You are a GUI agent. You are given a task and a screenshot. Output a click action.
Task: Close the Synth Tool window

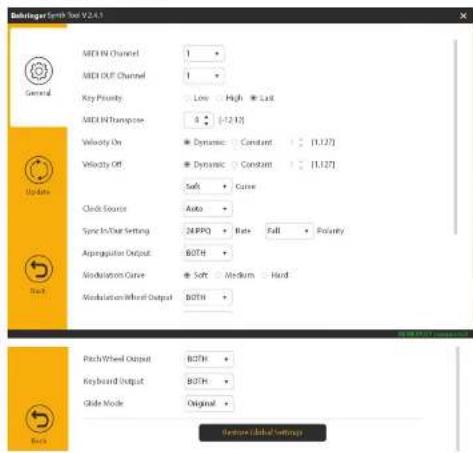463,16
